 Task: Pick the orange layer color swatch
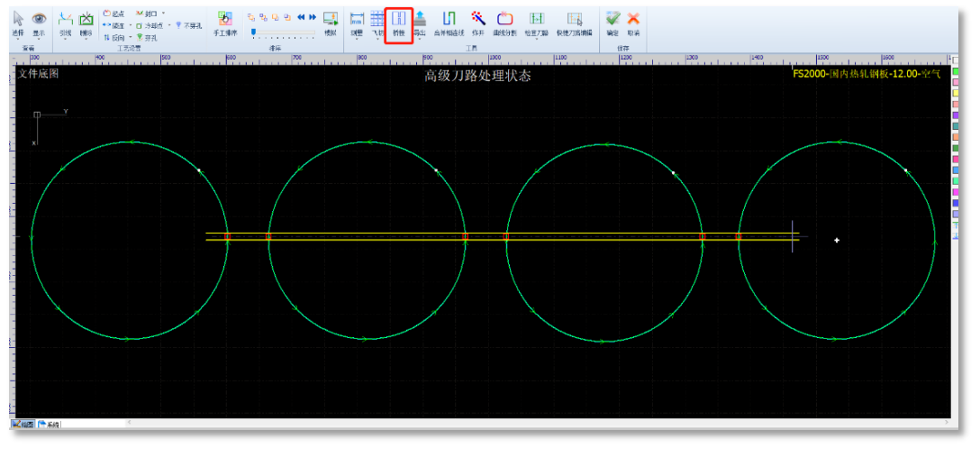tap(955, 136)
